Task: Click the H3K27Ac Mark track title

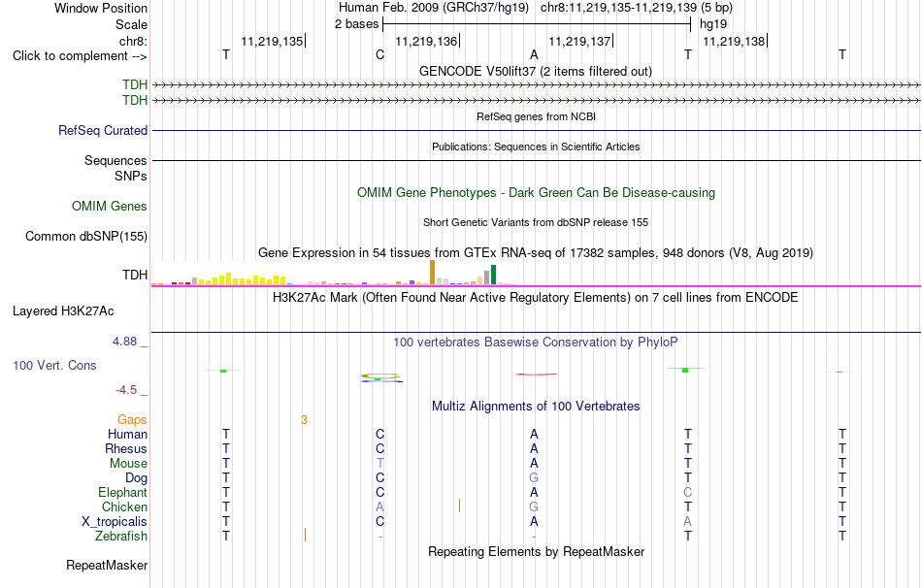Action: [x=536, y=298]
